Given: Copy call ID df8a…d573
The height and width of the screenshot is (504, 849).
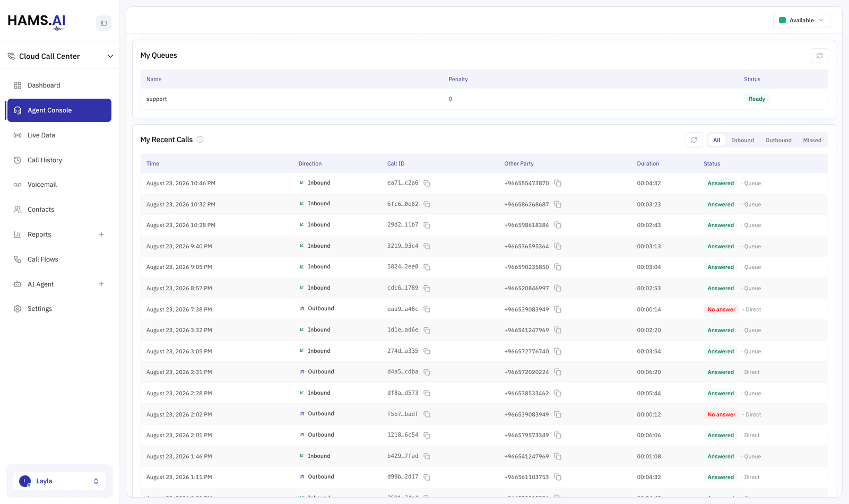Looking at the screenshot, I should (x=427, y=393).
